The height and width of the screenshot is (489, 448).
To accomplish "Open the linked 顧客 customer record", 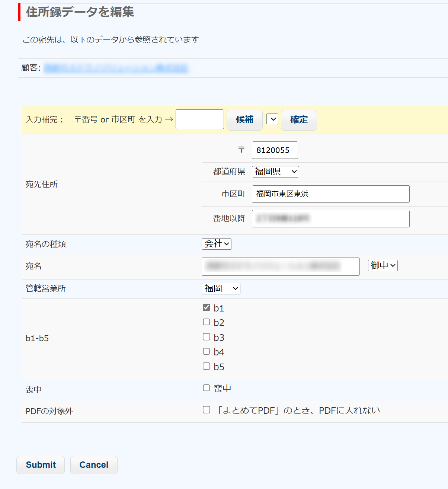I will point(116,68).
